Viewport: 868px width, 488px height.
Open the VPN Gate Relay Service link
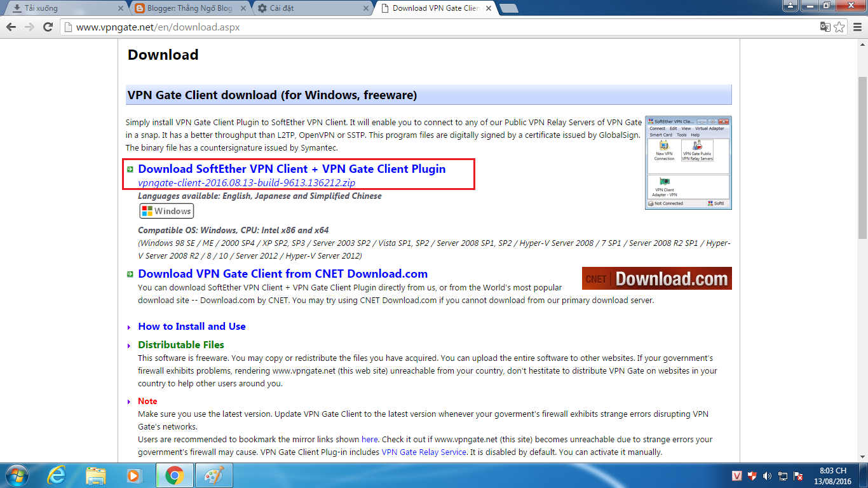point(424,452)
